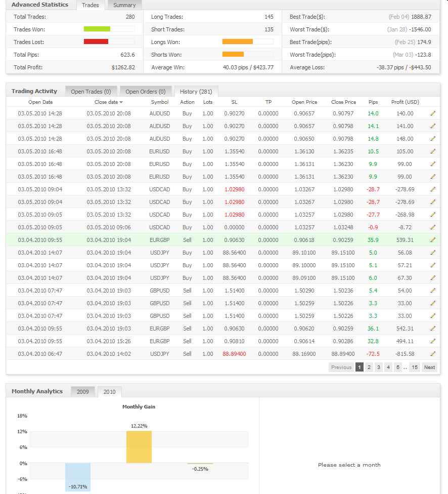
Task: Switch to the Summary tab
Action: (x=124, y=5)
